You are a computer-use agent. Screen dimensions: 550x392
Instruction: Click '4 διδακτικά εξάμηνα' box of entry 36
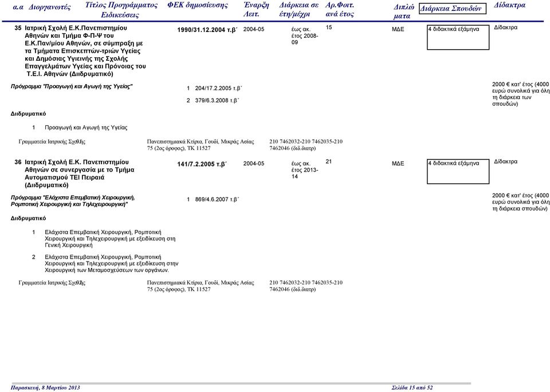pos(458,172)
